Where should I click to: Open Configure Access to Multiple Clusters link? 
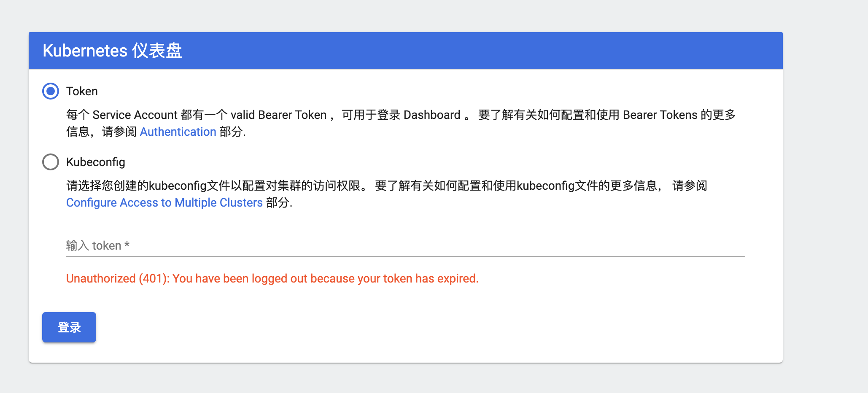pos(164,202)
